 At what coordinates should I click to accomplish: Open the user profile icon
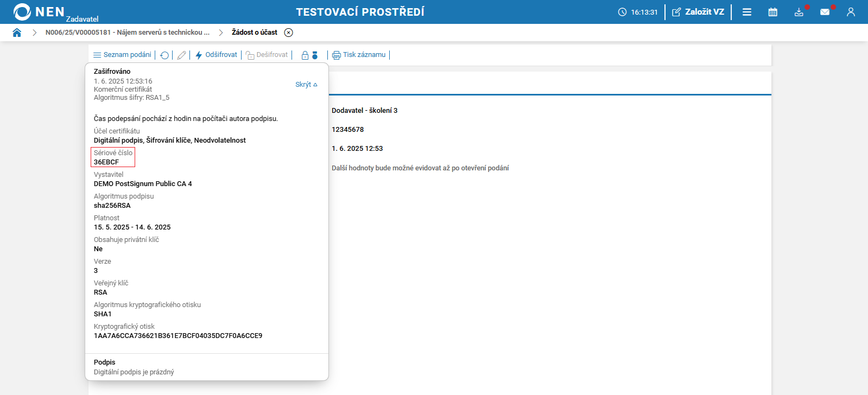pyautogui.click(x=851, y=12)
